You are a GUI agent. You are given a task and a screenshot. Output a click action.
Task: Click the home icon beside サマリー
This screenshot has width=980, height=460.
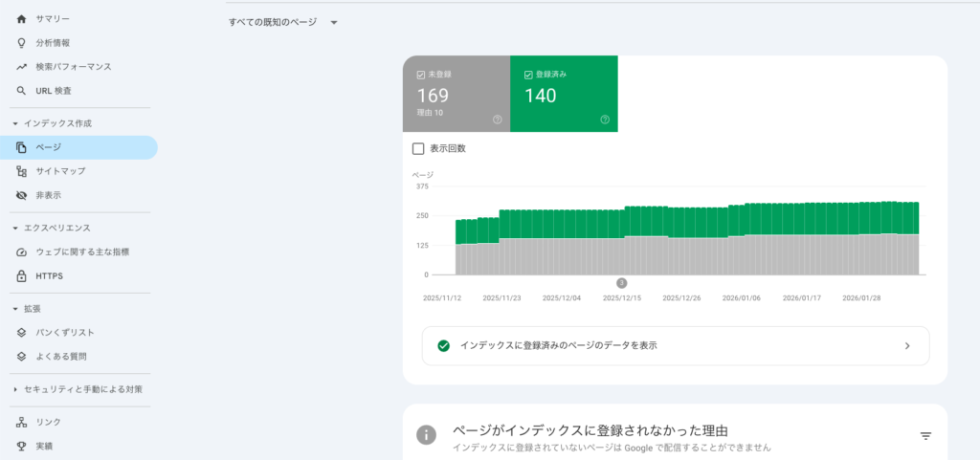(x=21, y=19)
